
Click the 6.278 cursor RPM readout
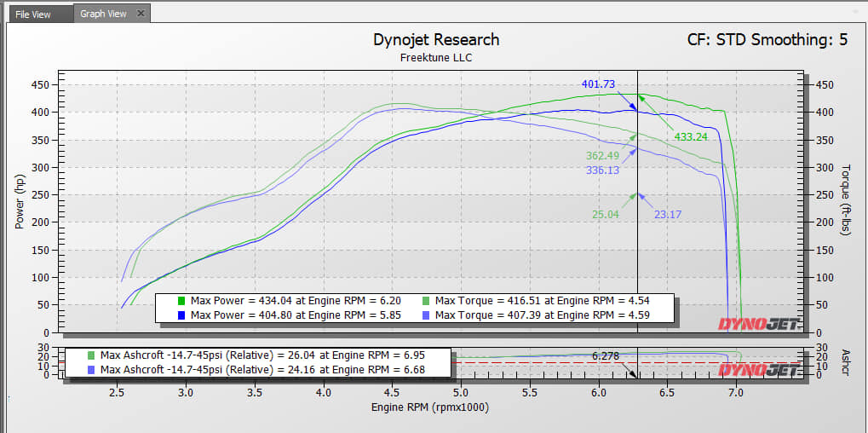click(x=605, y=356)
